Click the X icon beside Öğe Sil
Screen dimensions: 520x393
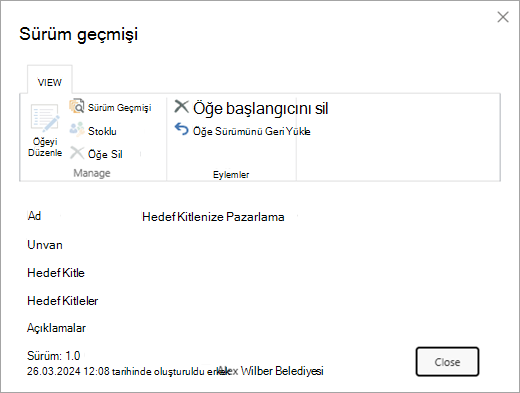(x=77, y=153)
